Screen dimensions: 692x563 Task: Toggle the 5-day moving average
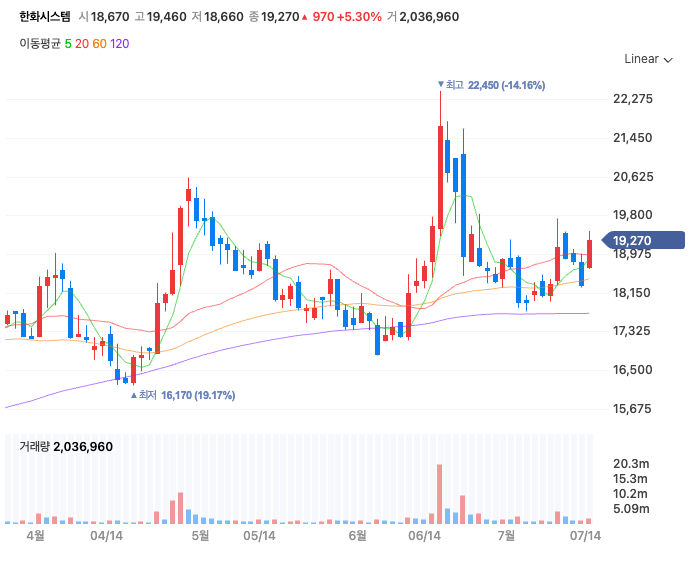(68, 44)
